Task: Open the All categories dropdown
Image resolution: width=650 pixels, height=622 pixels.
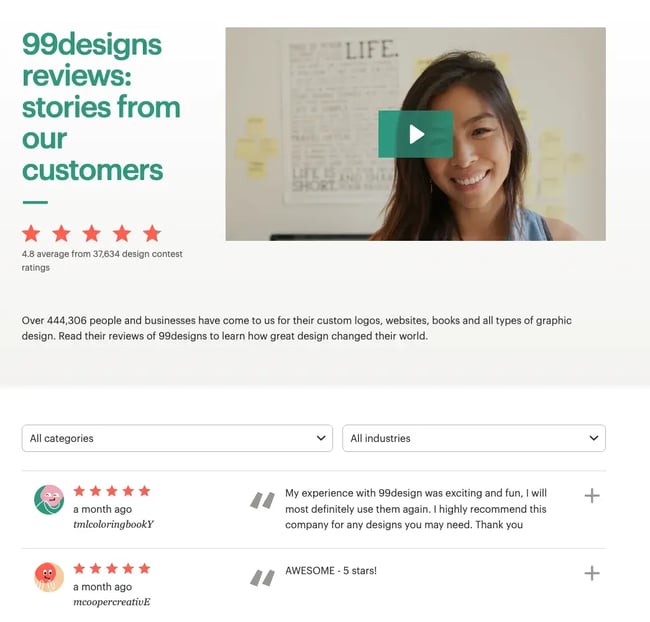Action: click(x=177, y=438)
